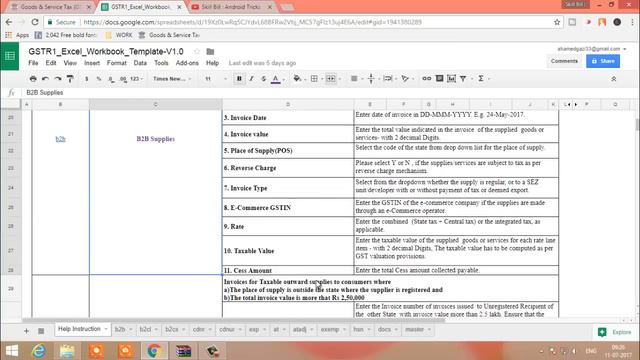Screen dimensions: 640x360
Task: Open Help Instruction sheet tab dropdown arrow
Action: click(106, 329)
